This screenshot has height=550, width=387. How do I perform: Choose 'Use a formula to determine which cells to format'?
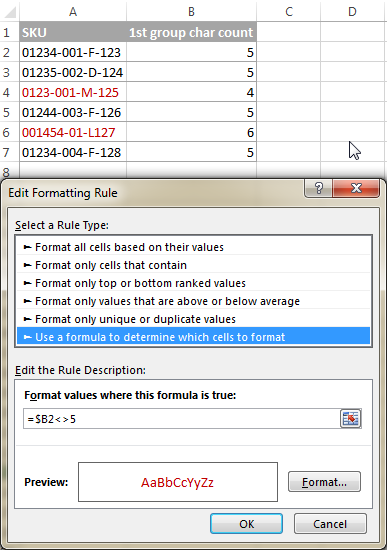(193, 337)
